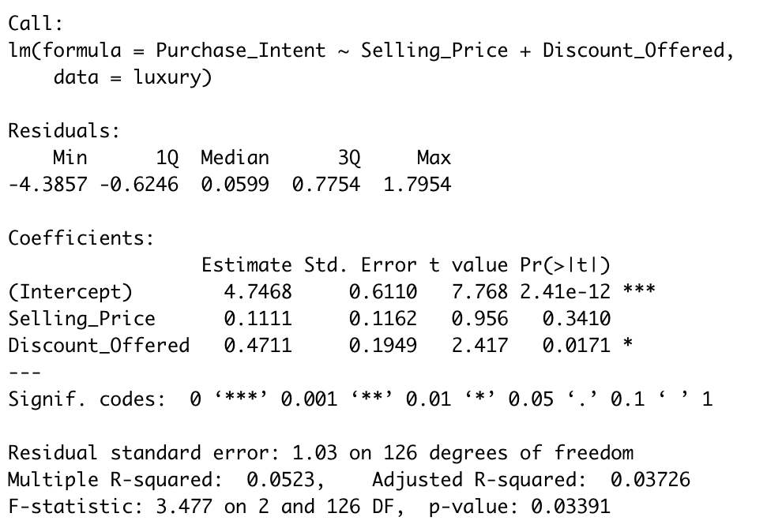
Task: Click the Residual standard error value 1.03
Action: tap(314, 453)
